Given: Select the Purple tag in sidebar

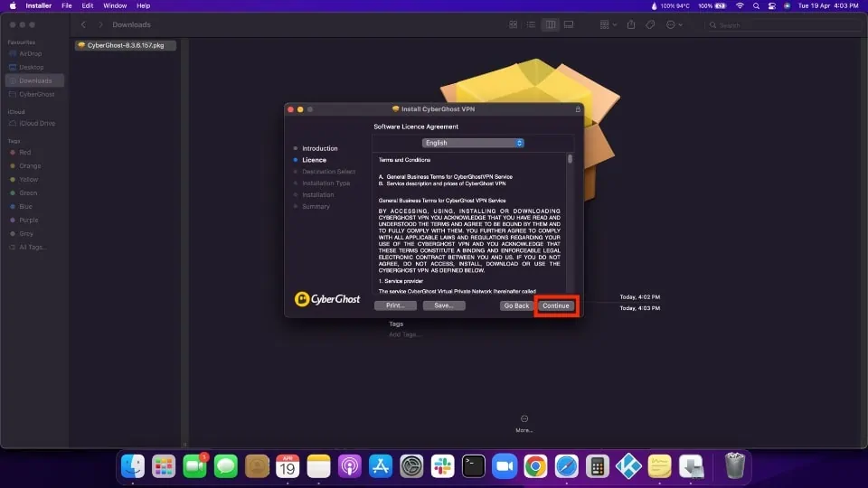Looking at the screenshot, I should [28, 221].
